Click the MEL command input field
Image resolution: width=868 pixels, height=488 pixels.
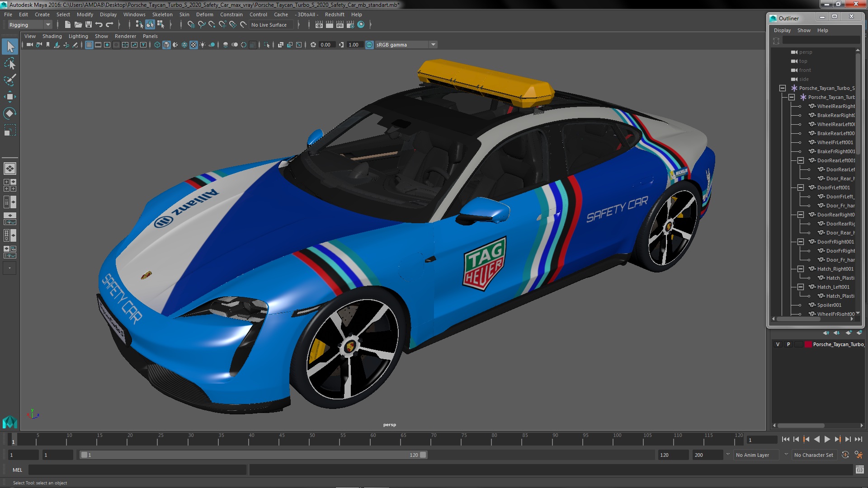point(137,470)
